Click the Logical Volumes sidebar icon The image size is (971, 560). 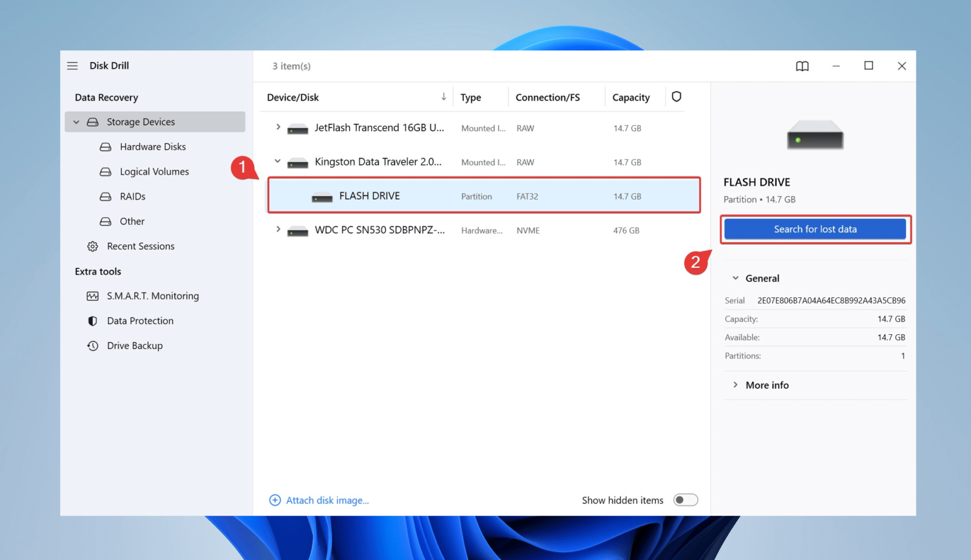pos(106,172)
